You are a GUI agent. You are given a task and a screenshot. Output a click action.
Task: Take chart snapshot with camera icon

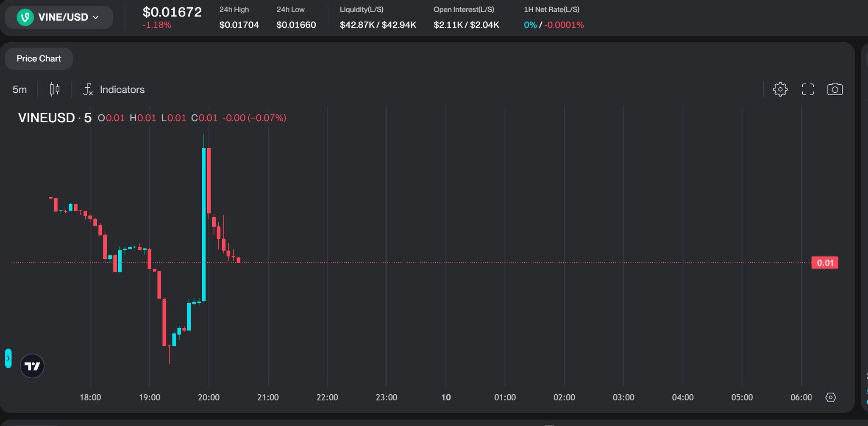835,89
